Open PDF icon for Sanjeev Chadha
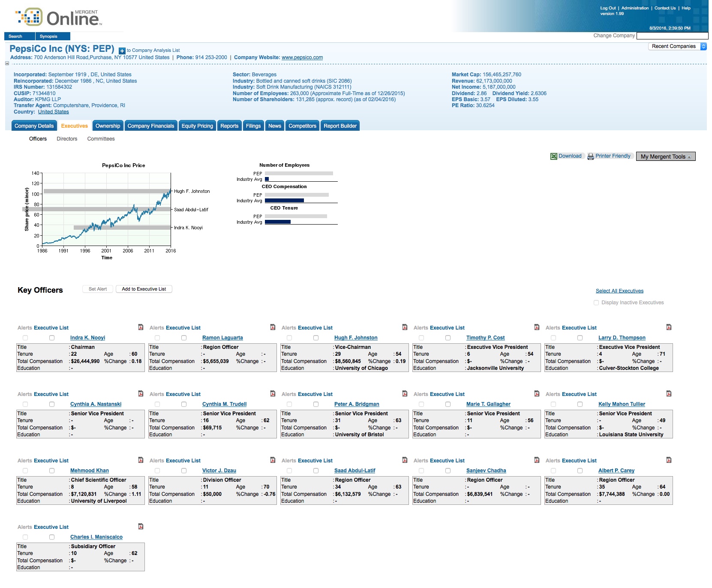712x588 pixels. (537, 460)
